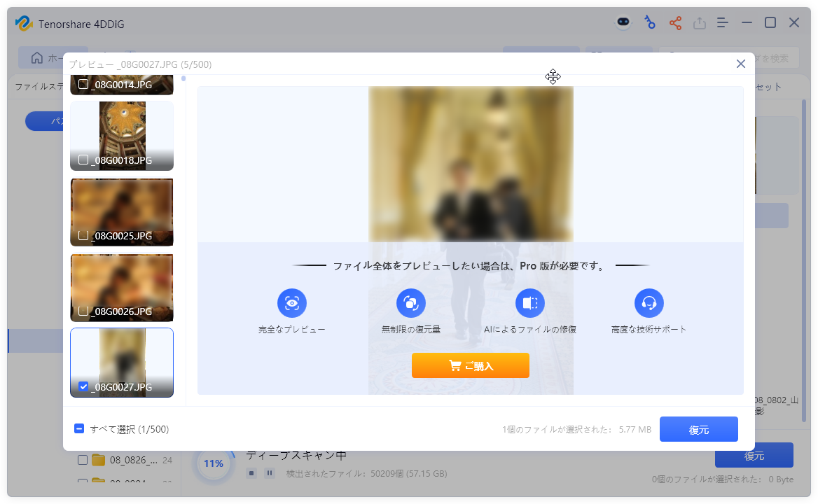Click the 11% scan progress circle
Viewport: 818px width, 504px height.
coord(214,463)
